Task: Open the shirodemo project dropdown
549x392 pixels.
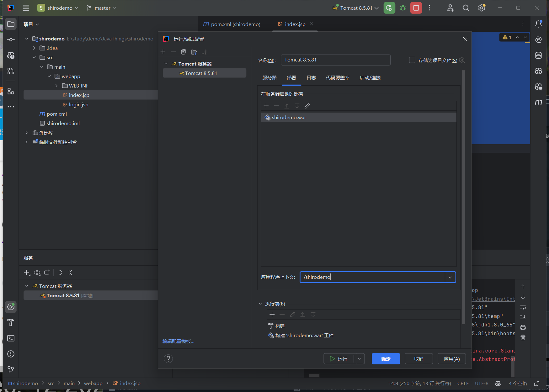Action: coord(58,8)
